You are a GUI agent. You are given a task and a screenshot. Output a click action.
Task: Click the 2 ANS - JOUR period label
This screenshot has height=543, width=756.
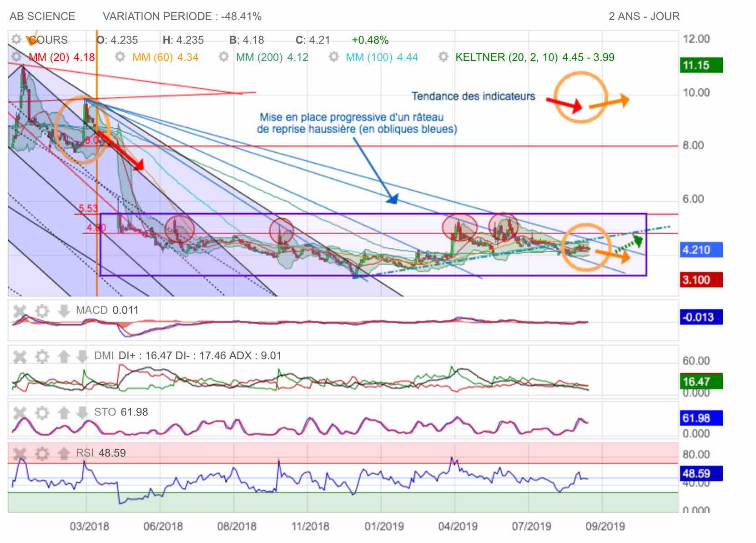coord(644,16)
